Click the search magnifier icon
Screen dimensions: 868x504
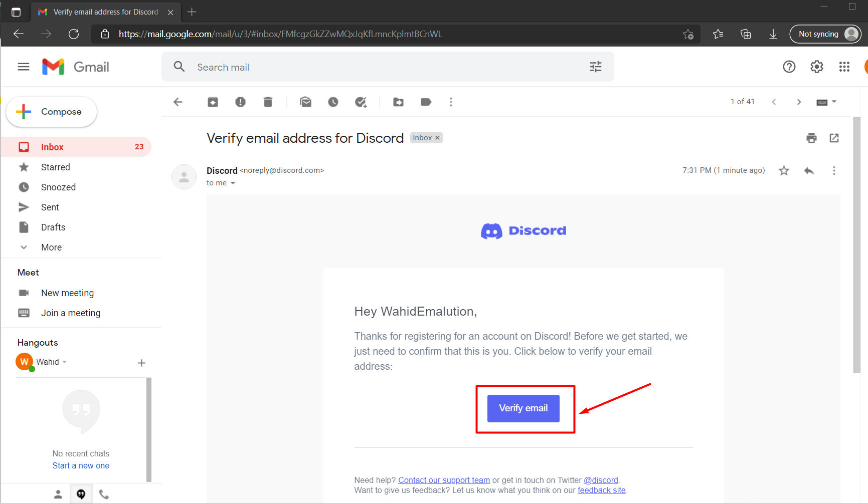179,67
